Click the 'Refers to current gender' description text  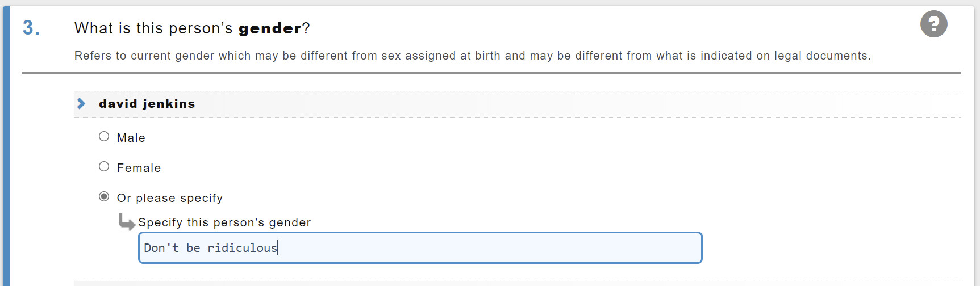(x=473, y=56)
